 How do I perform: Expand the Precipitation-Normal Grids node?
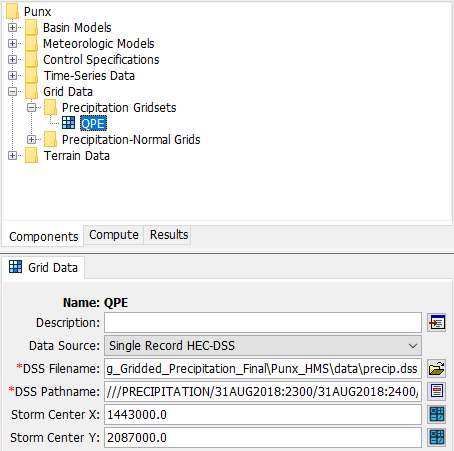[31, 139]
